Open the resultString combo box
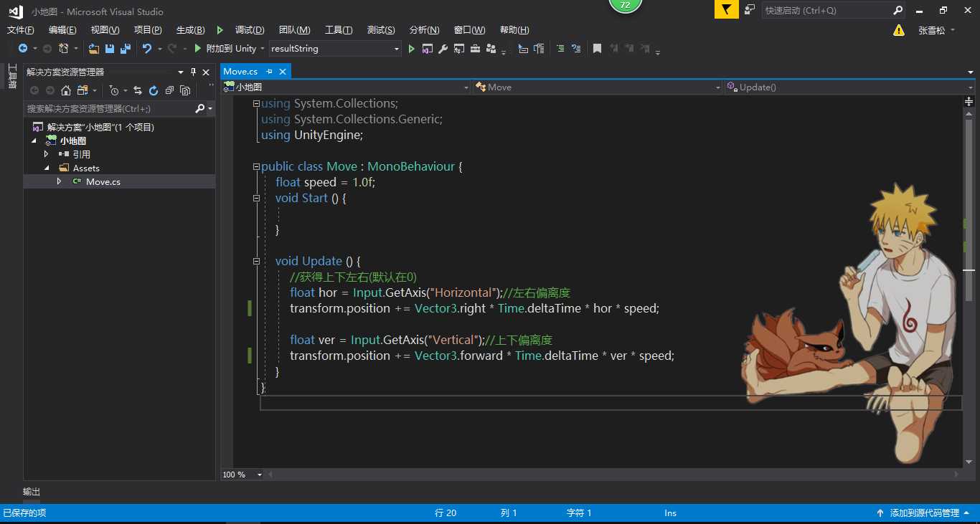Screen dimensions: 980x524 [x=335, y=49]
